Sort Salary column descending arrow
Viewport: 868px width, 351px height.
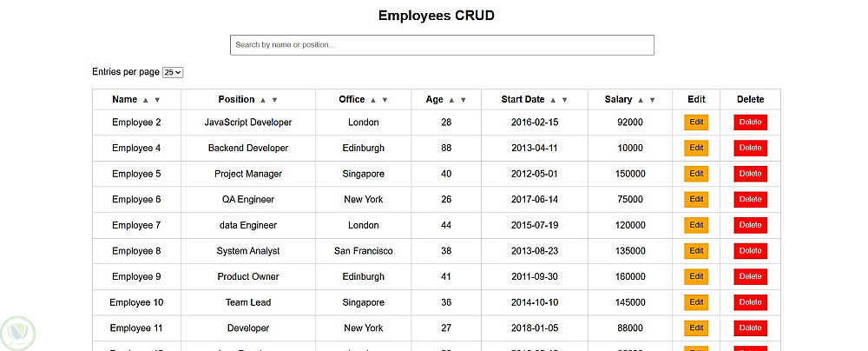653,100
